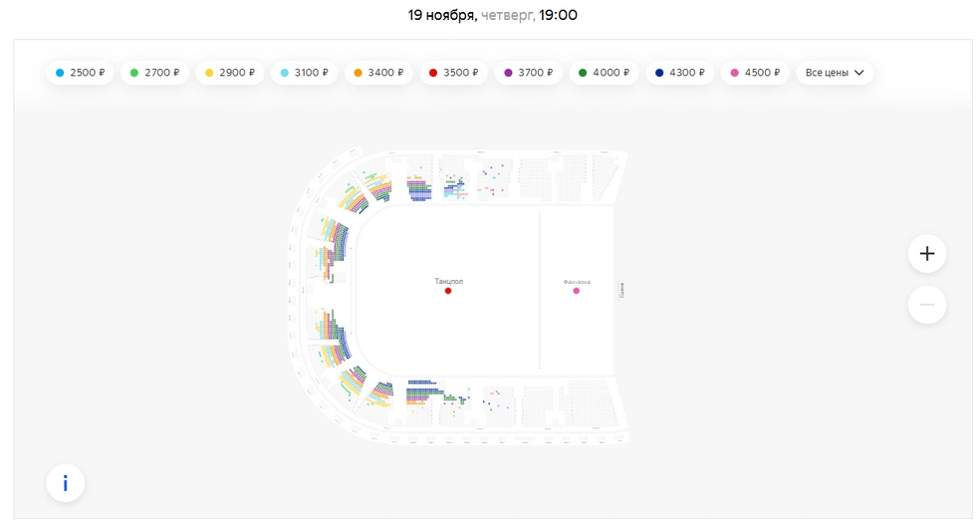The image size is (980, 527).
Task: Zoom out with the minus button
Action: [x=927, y=305]
